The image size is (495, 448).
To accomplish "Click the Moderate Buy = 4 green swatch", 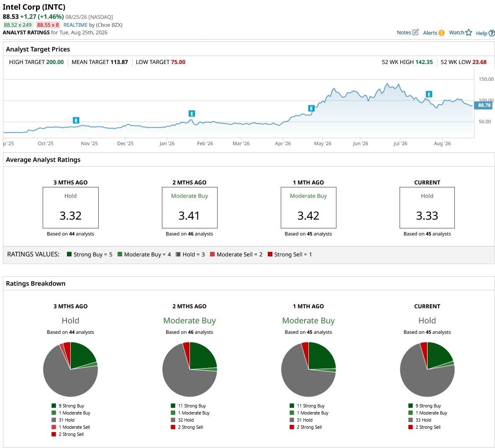I will click(x=120, y=254).
